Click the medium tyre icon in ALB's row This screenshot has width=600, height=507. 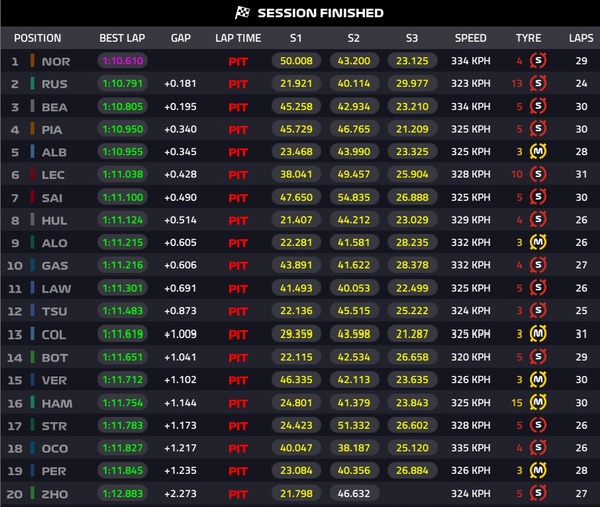tap(538, 152)
